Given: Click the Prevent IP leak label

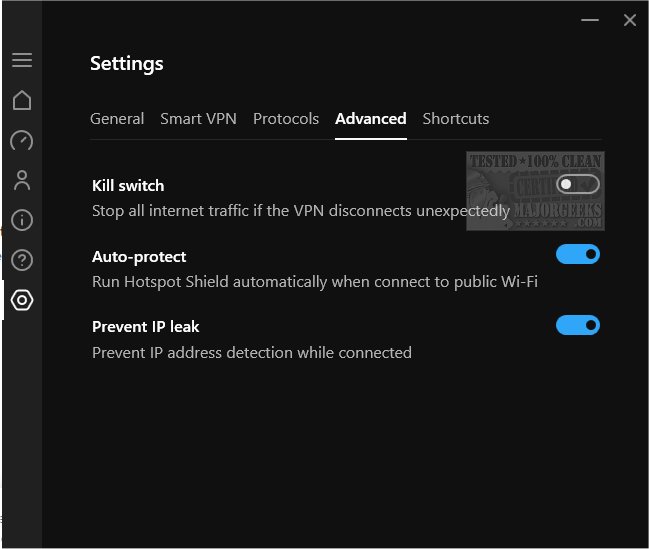Looking at the screenshot, I should point(146,327).
